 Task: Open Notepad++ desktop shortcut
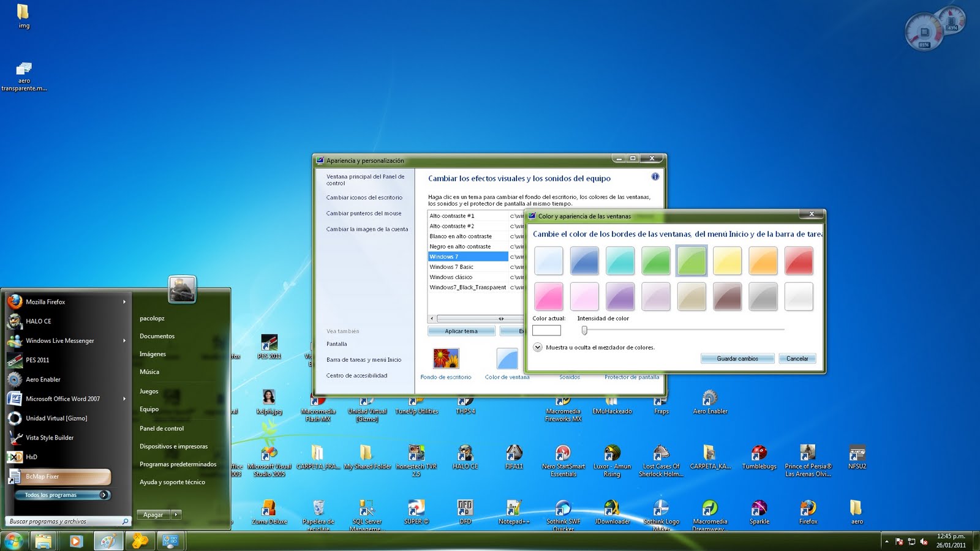(514, 512)
